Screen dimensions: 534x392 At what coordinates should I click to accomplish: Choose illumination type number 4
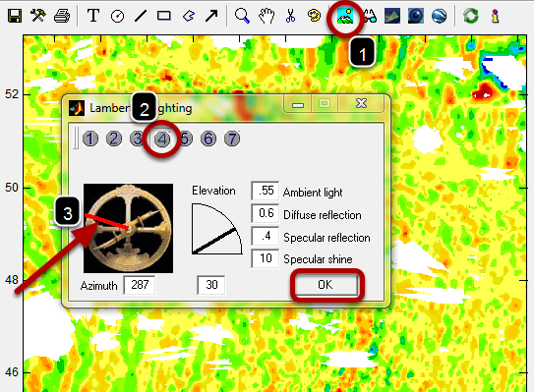coord(162,139)
